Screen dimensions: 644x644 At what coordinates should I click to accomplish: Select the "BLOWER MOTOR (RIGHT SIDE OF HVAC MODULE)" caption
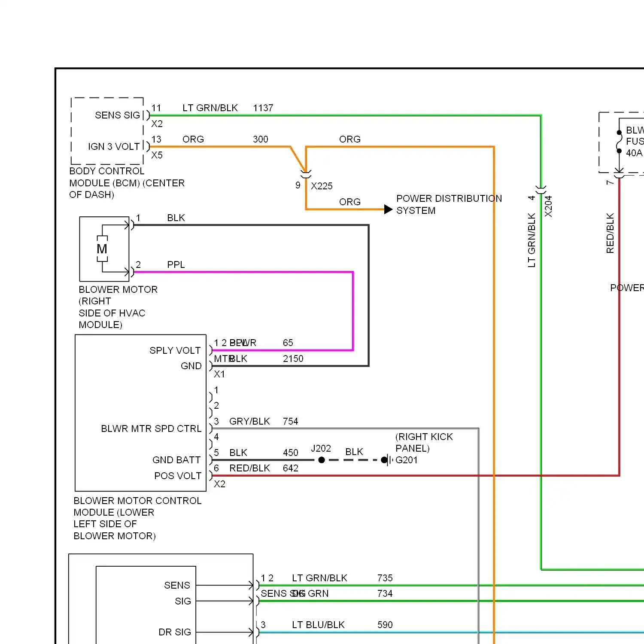(x=118, y=307)
